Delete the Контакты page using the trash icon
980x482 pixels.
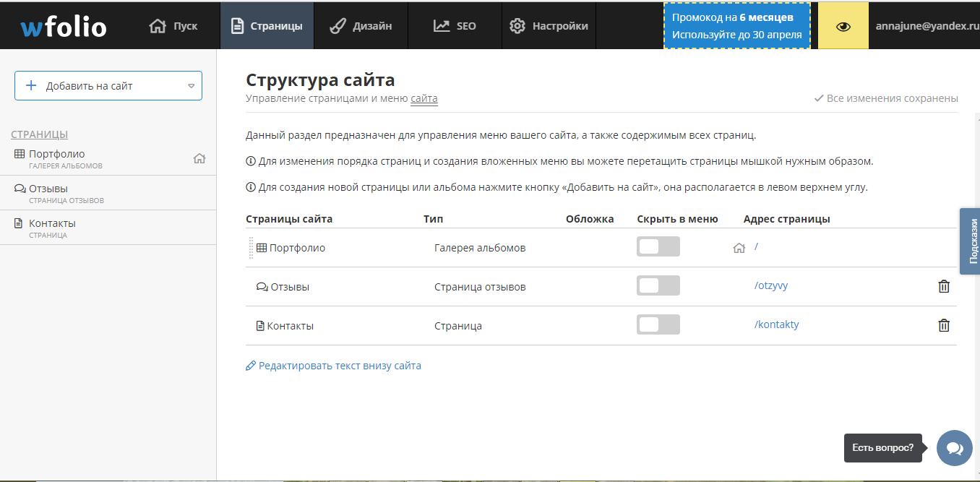tap(943, 325)
